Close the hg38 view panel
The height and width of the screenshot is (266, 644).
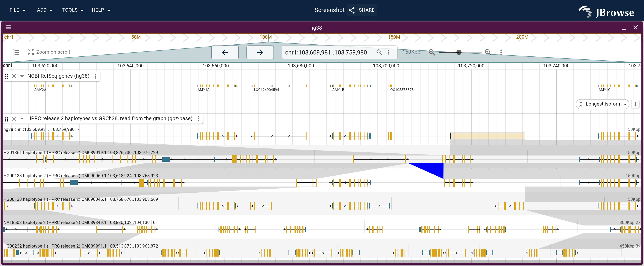(x=635, y=27)
